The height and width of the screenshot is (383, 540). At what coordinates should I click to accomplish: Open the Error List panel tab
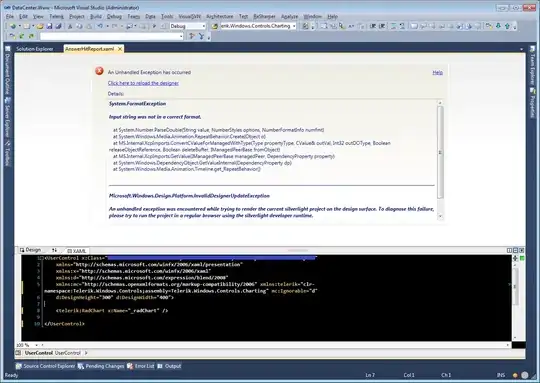141,366
